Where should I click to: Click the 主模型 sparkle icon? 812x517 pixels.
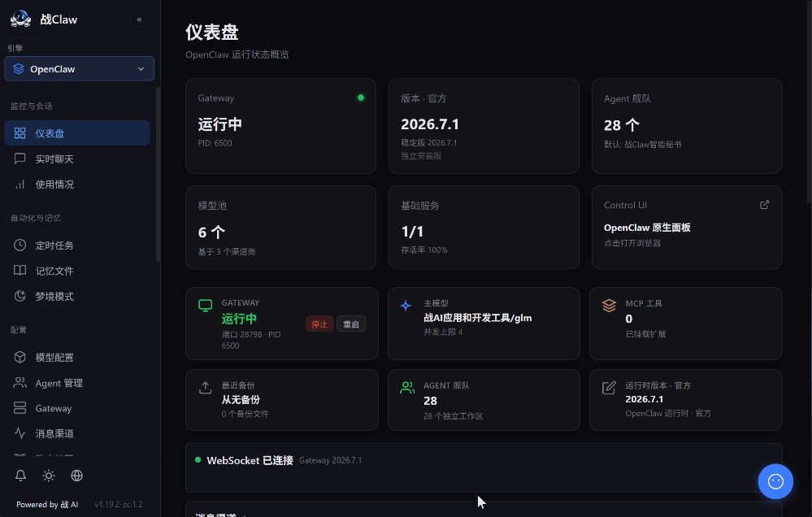406,306
